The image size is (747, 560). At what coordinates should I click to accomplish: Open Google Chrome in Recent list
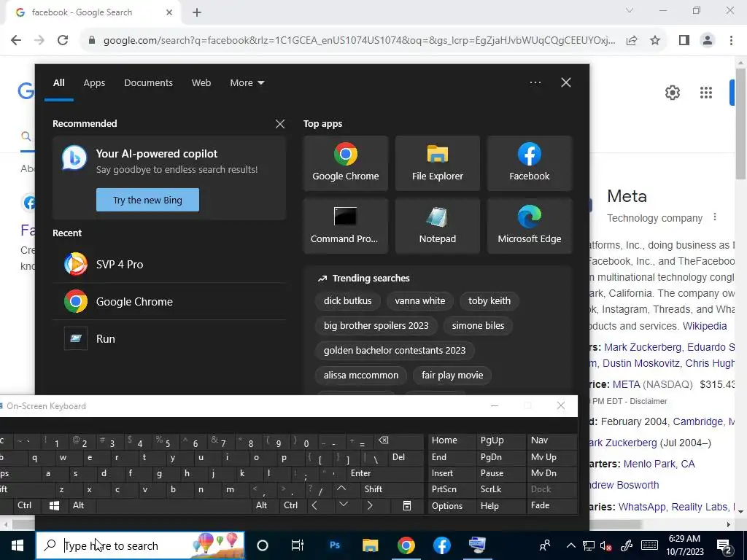click(x=169, y=301)
